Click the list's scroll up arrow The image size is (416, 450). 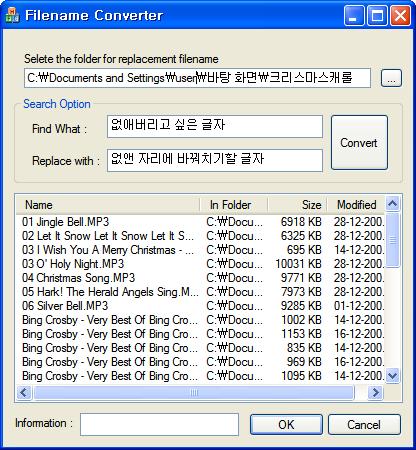pos(393,203)
